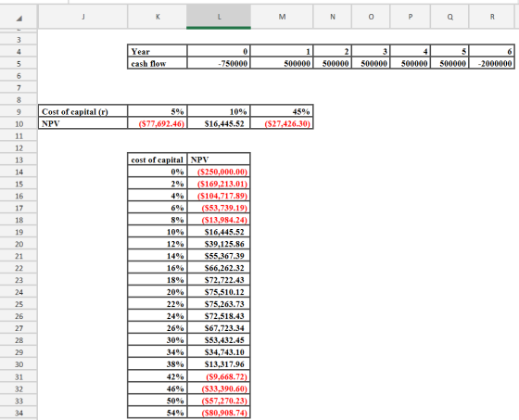Select column P header
This screenshot has width=519, height=420.
pos(411,17)
